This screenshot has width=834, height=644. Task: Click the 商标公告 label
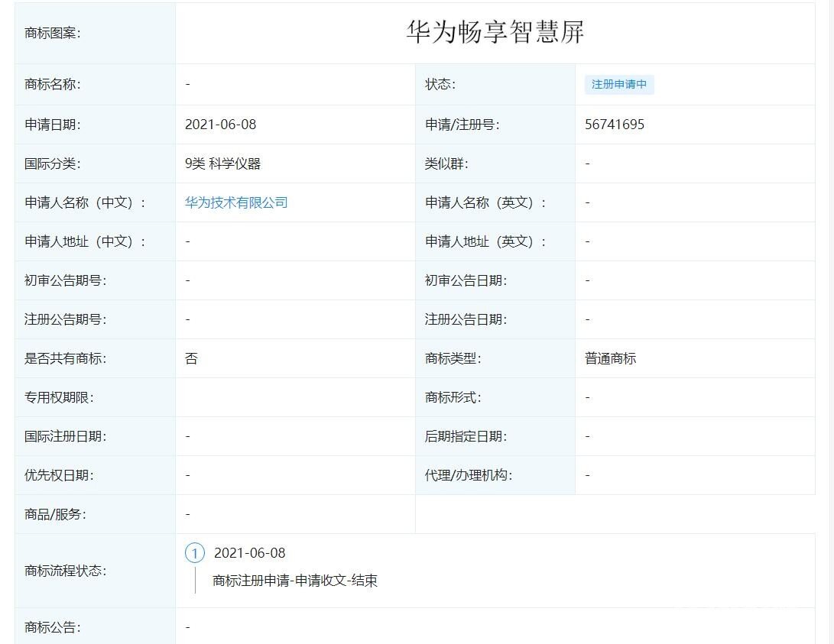click(53, 627)
